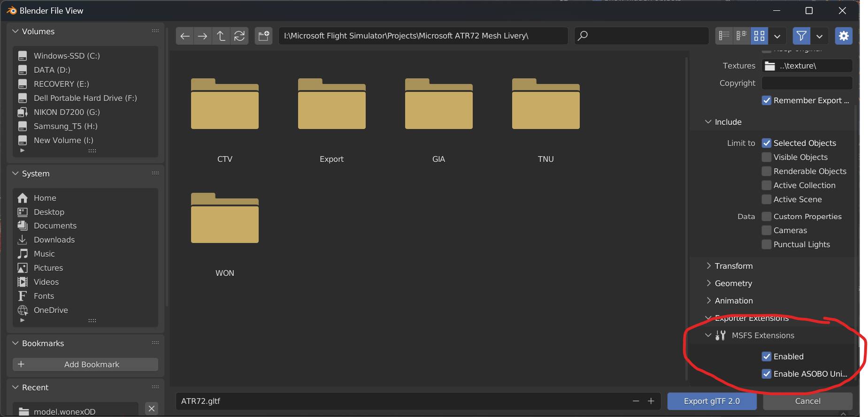The width and height of the screenshot is (868, 417).
Task: Uncheck MSFS Extensions Enabled checkbox
Action: pyautogui.click(x=767, y=356)
